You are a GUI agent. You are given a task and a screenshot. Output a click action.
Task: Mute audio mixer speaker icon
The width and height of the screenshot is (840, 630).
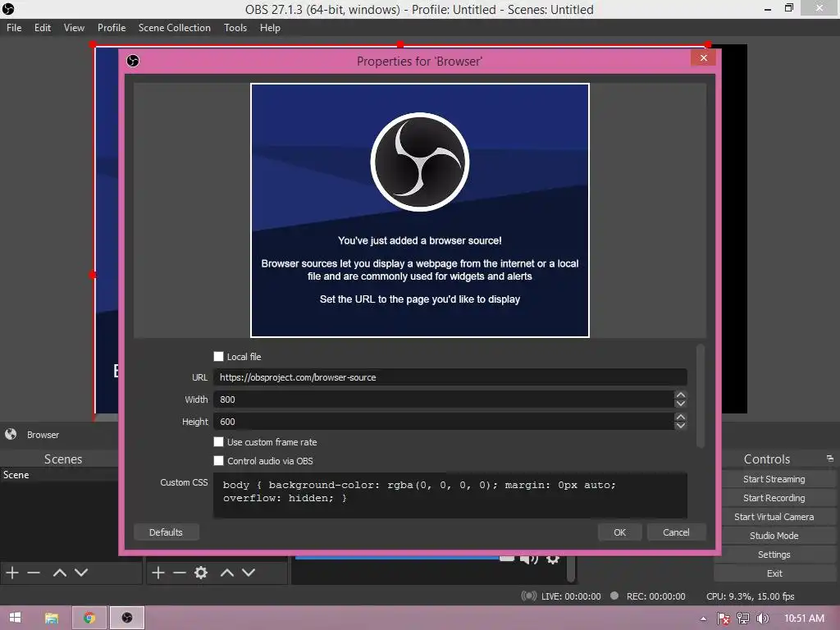pyautogui.click(x=529, y=559)
